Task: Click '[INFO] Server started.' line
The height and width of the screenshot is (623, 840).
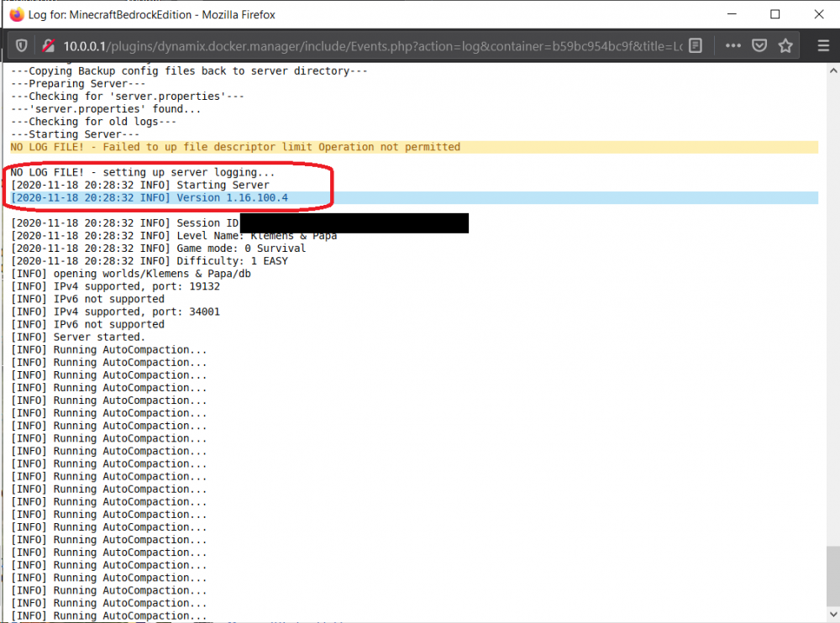Action: 77,337
